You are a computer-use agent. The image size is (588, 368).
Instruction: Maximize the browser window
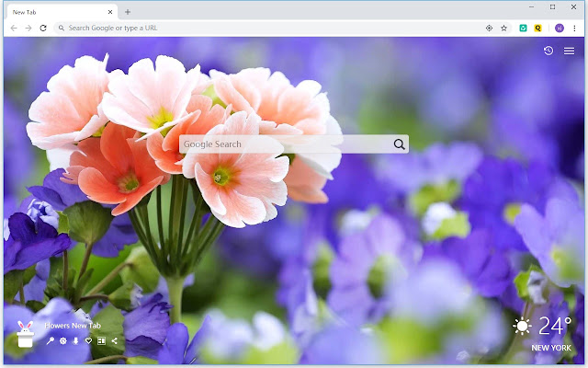[x=552, y=6]
